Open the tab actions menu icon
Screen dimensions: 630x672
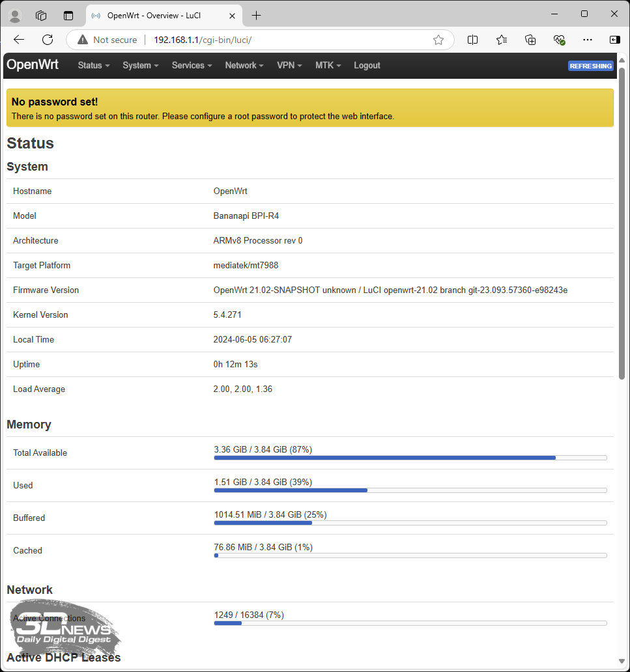[68, 16]
